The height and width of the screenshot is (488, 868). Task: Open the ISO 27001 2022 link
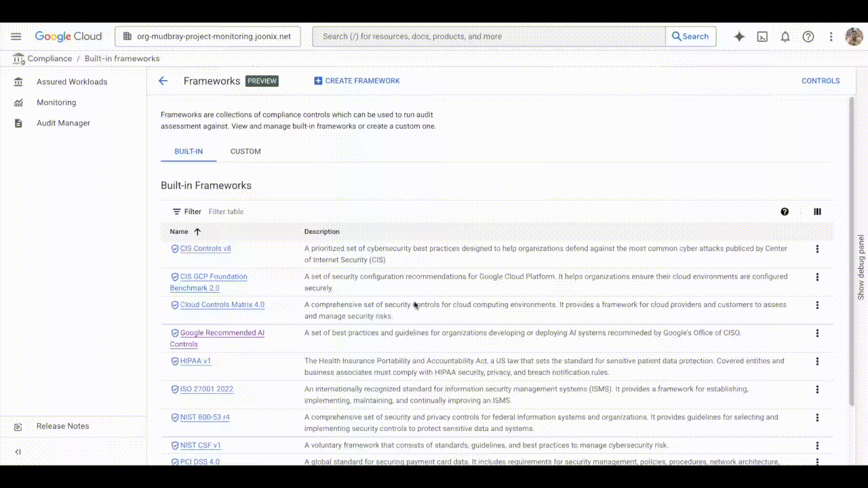[207, 390]
